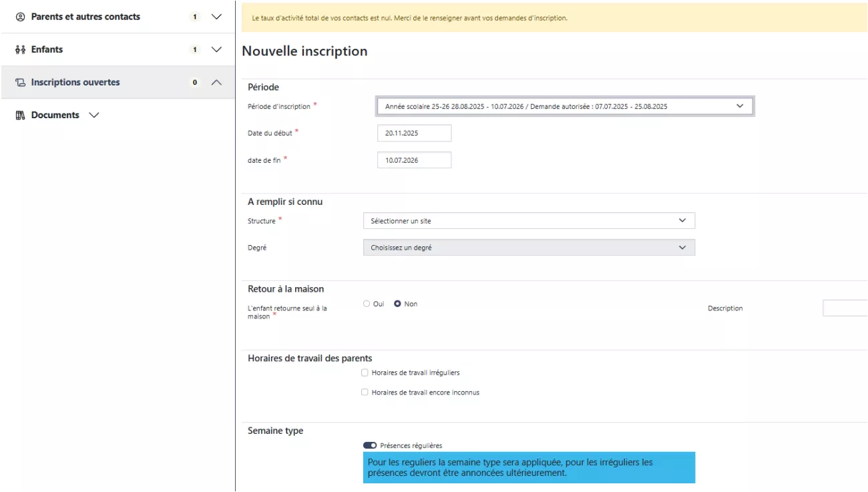This screenshot has height=492, width=868.
Task: Check Horaires de travail encore inconnus
Action: pyautogui.click(x=365, y=393)
